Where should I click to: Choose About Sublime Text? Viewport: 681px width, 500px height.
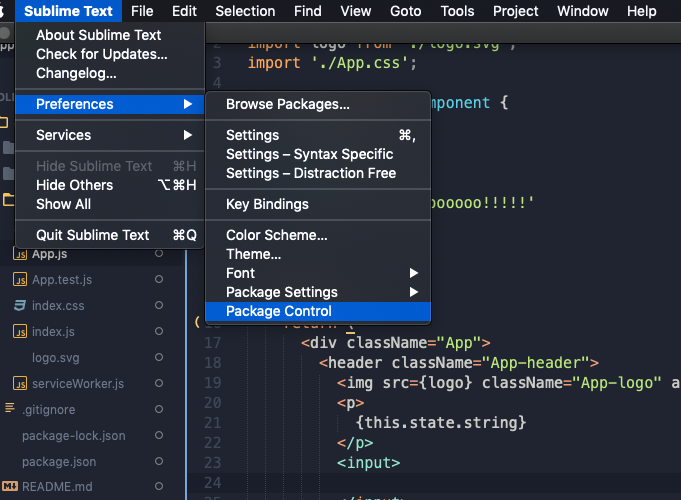109,35
